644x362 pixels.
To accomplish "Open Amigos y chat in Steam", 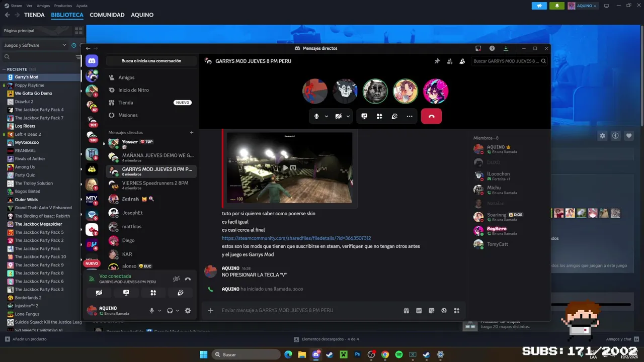I will (623, 339).
